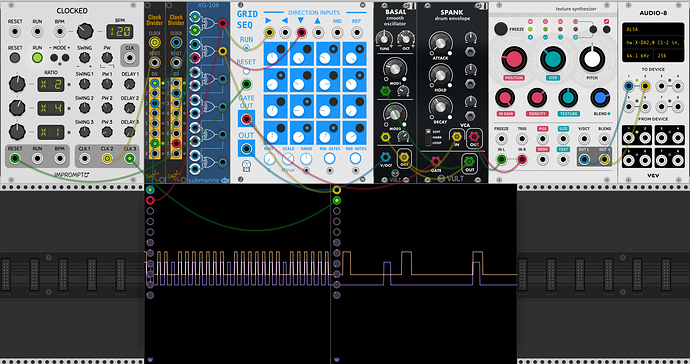Viewport: 690px width, 364px height.
Task: Click the left scope's top cyan input jack
Action: 150,190
